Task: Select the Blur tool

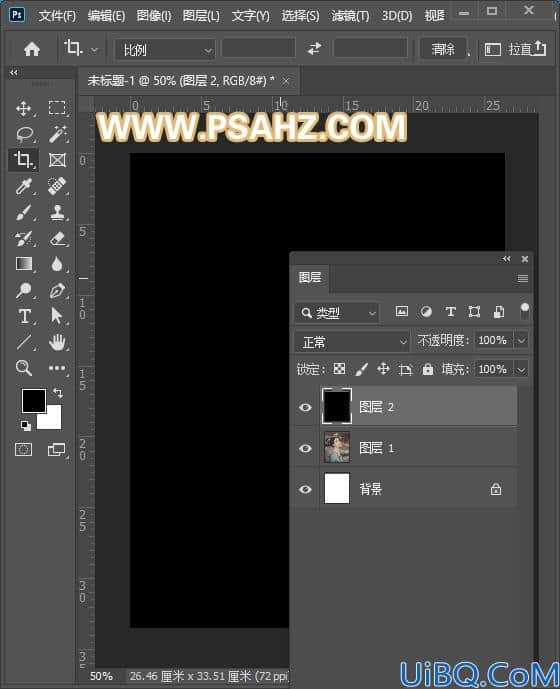Action: pos(57,264)
